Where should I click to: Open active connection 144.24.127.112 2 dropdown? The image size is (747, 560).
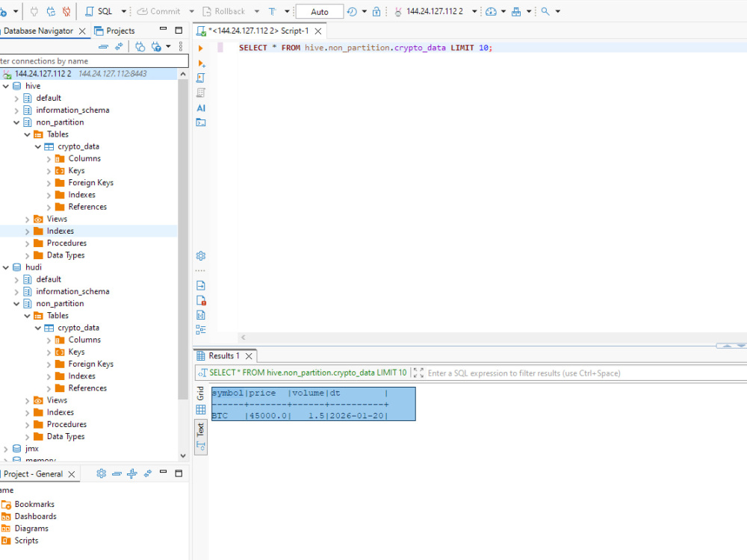[x=474, y=11]
